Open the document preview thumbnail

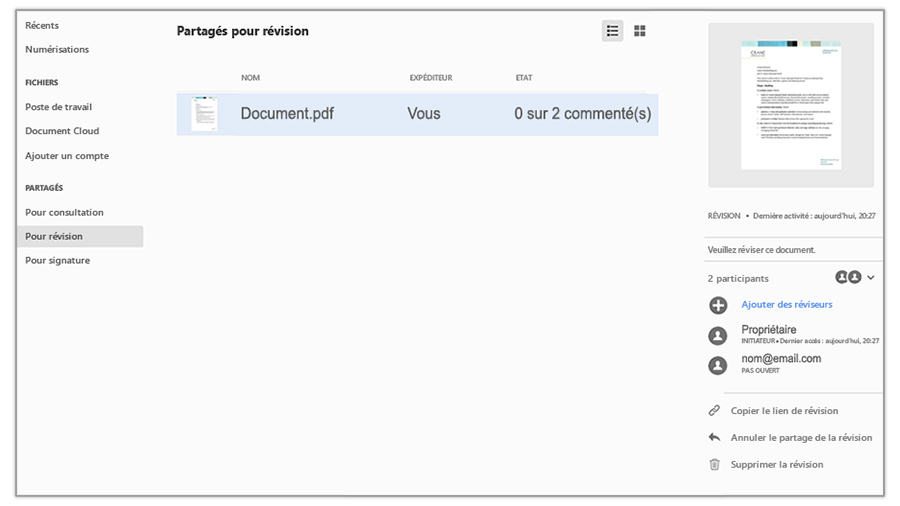coord(790,105)
